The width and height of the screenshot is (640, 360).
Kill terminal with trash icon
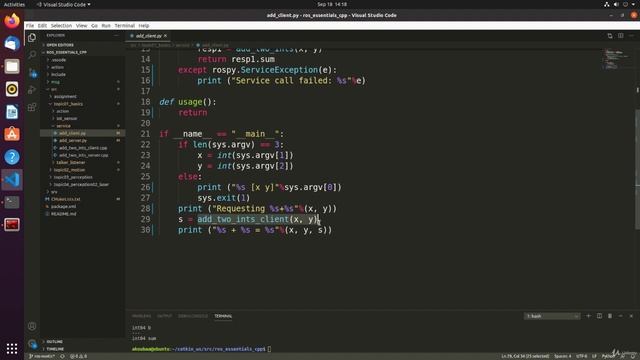610,316
